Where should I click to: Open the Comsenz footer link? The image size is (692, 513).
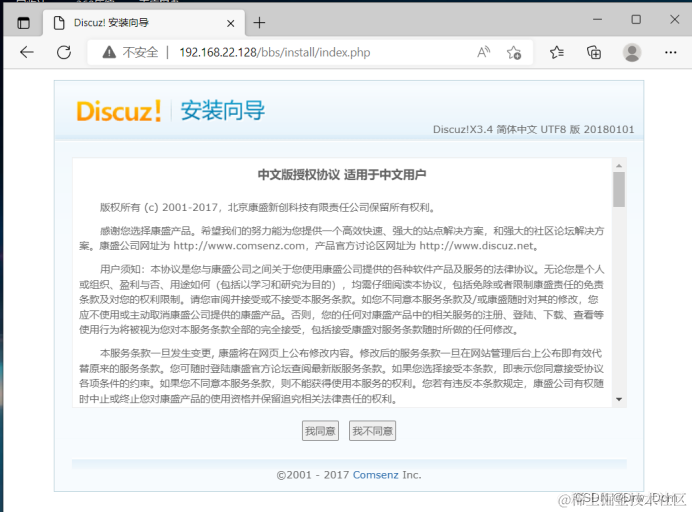click(376, 475)
